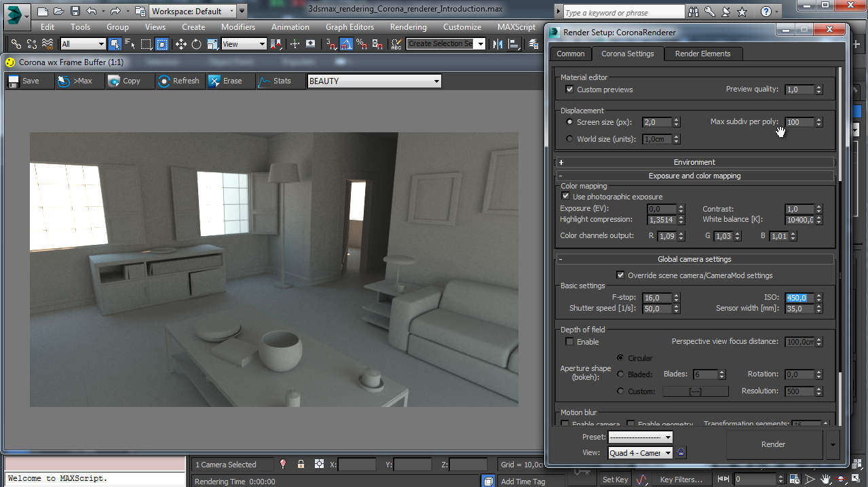Viewport: 868px width, 487px height.
Task: Toggle Window/Crossing selection mode
Action: coord(162,44)
